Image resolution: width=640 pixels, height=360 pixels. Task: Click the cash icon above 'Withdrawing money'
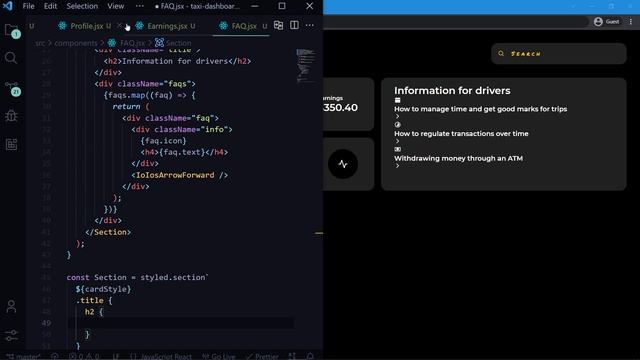[x=398, y=149]
